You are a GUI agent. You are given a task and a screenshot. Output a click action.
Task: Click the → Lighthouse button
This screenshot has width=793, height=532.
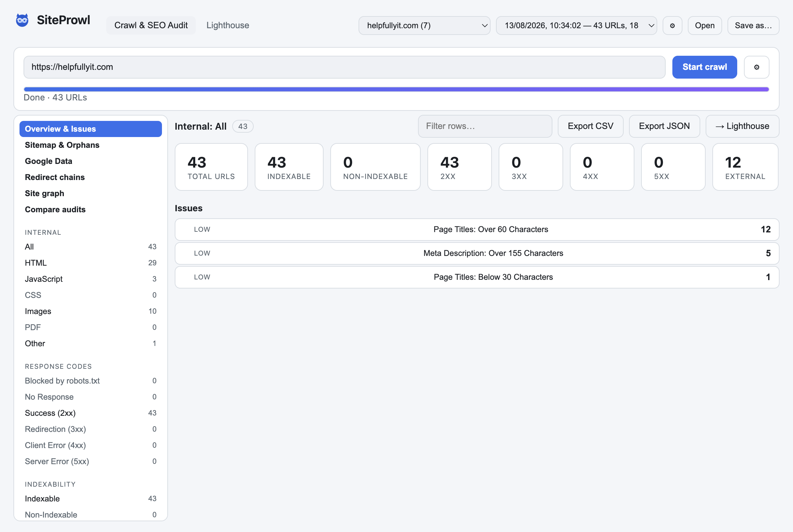(742, 126)
